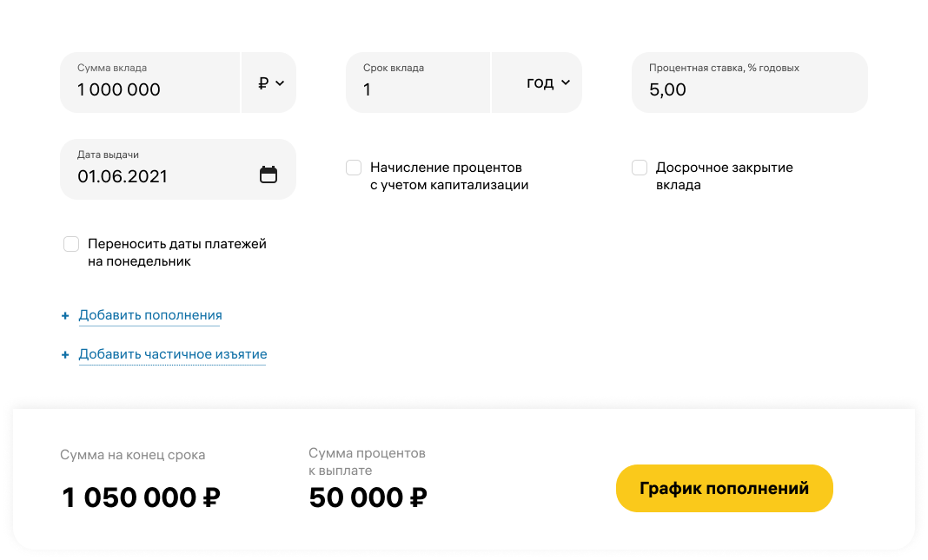Select the Процентная ставка rate field

747,89
